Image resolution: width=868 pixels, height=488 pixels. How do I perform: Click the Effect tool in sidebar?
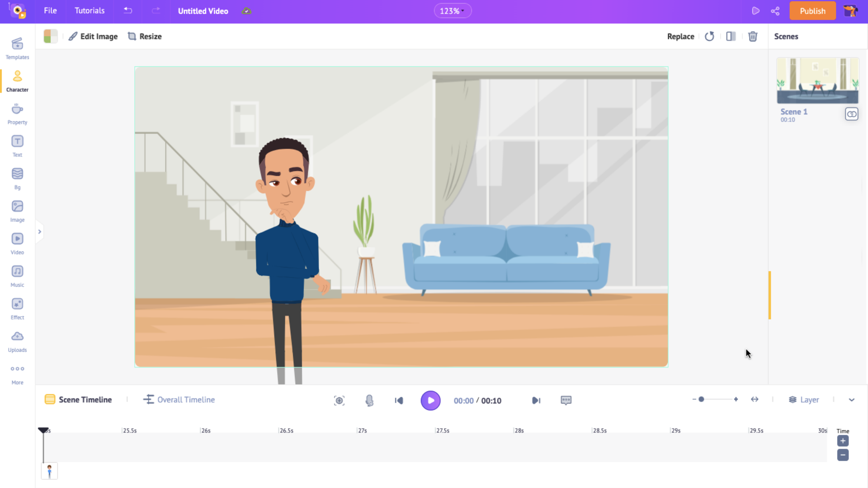(x=17, y=308)
